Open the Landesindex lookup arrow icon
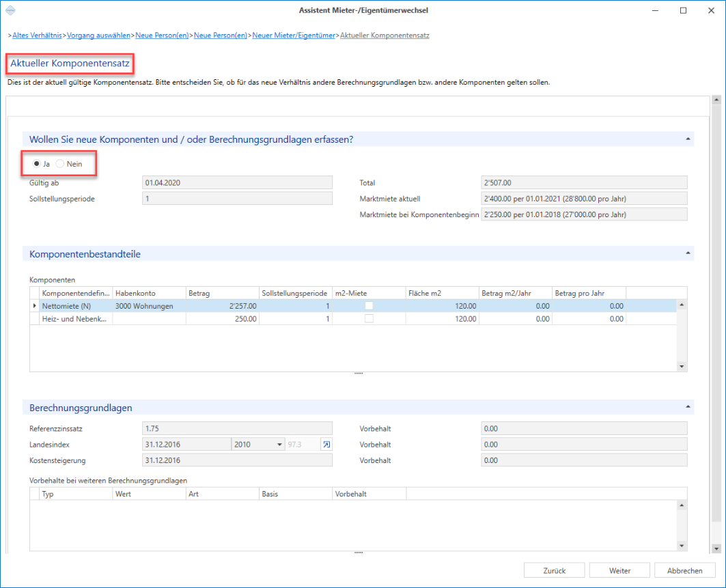The image size is (726, 588). (326, 445)
